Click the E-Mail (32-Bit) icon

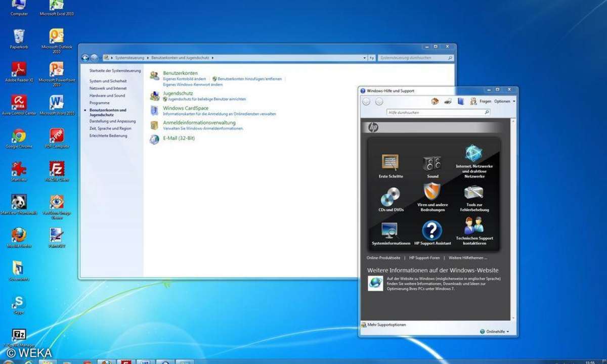[154, 140]
